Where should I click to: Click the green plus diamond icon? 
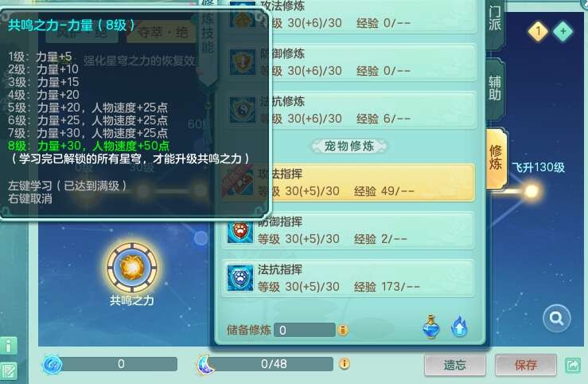[x=563, y=32]
